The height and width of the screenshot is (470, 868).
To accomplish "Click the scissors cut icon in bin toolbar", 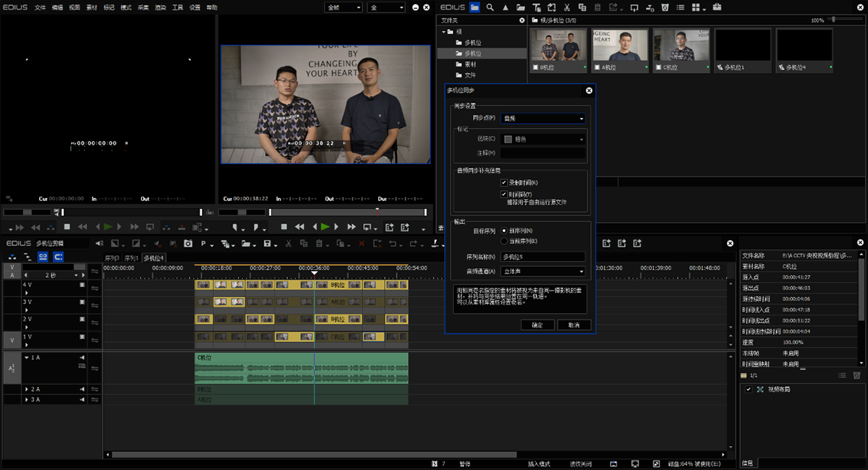I will tap(566, 7).
